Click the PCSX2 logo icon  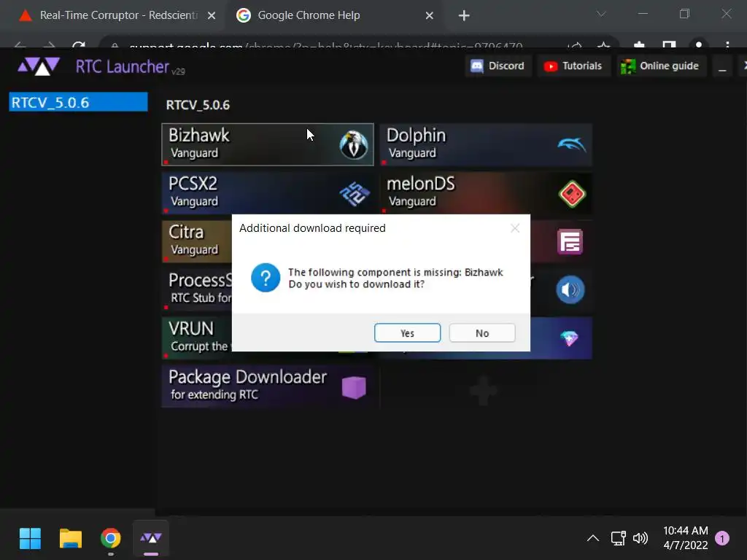tap(355, 193)
